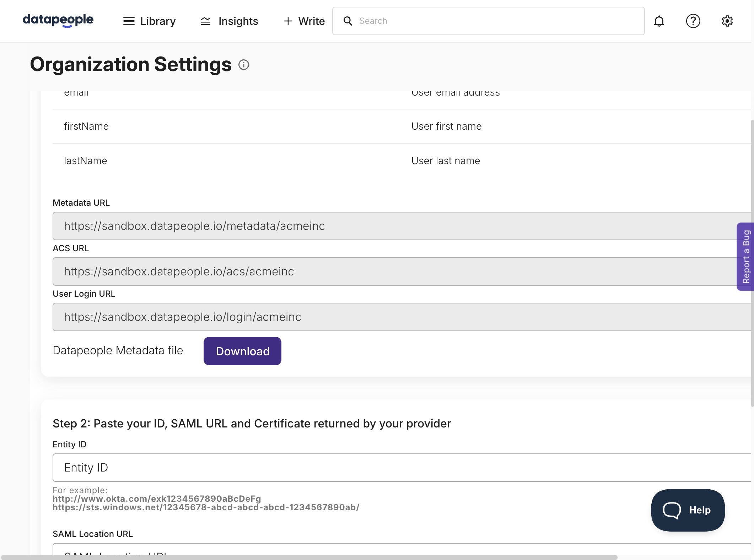754x560 pixels.
Task: Click the Insights chart icon
Action: (206, 21)
